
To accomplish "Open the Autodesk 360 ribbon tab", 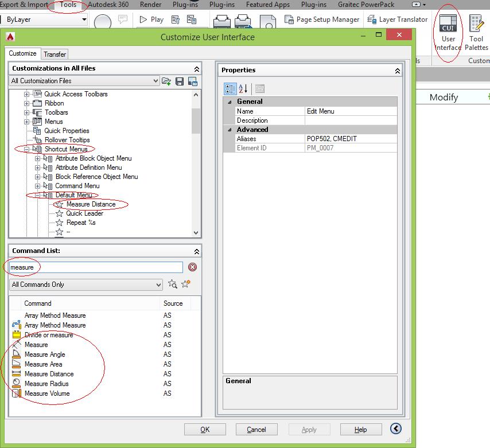I will tap(108, 5).
